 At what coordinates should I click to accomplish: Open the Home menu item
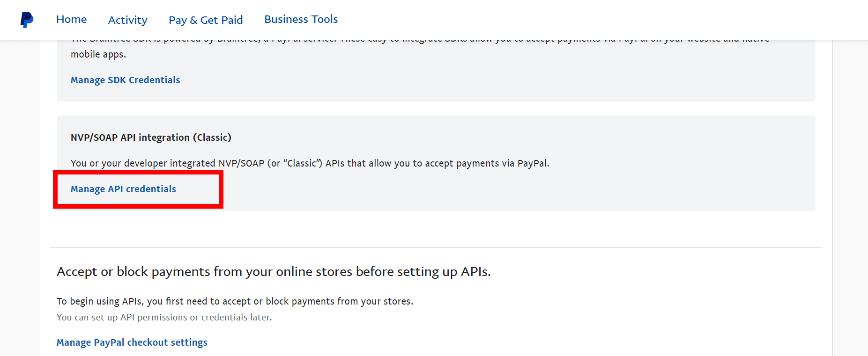click(x=71, y=20)
